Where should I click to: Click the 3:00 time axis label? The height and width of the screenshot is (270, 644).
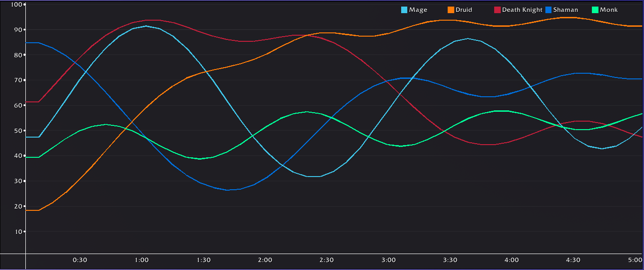388,260
